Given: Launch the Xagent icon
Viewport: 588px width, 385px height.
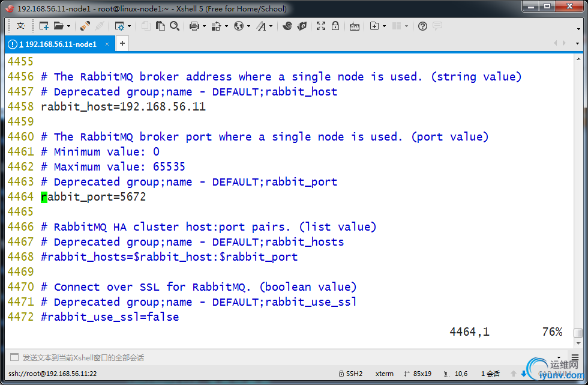Looking at the screenshot, I should point(302,26).
